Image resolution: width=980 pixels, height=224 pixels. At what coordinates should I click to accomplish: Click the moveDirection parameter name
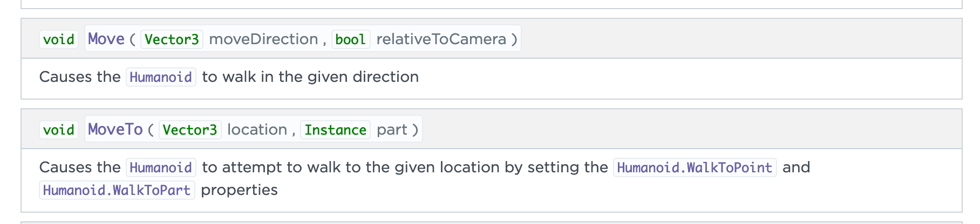pyautogui.click(x=263, y=39)
